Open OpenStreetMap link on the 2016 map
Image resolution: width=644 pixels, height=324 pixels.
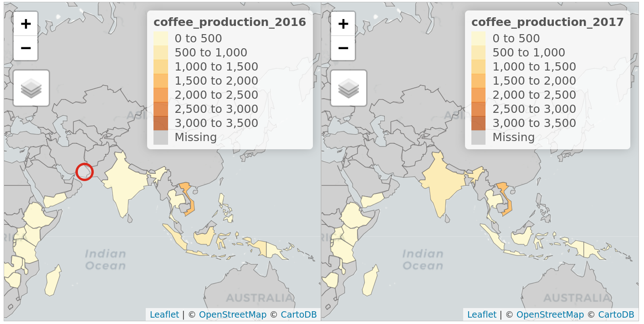click(232, 314)
